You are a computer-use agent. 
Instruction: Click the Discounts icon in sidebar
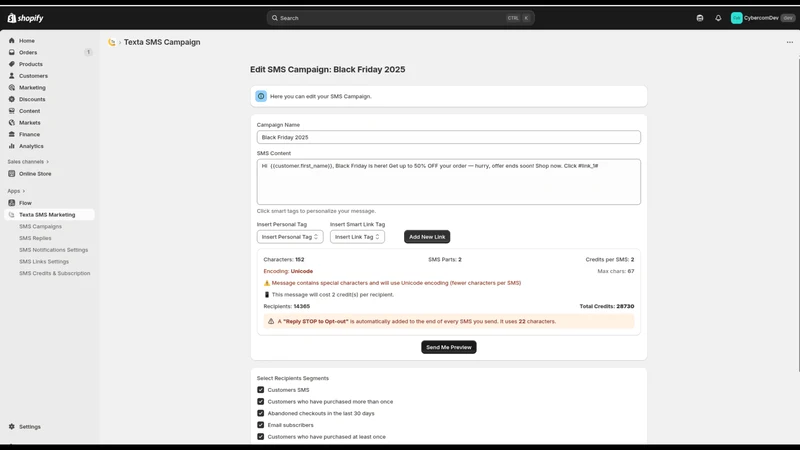click(x=12, y=99)
